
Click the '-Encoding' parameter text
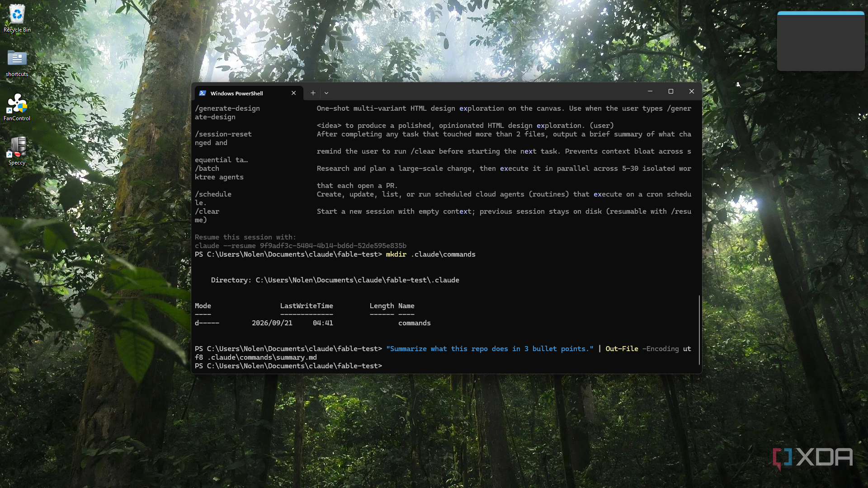(x=660, y=349)
